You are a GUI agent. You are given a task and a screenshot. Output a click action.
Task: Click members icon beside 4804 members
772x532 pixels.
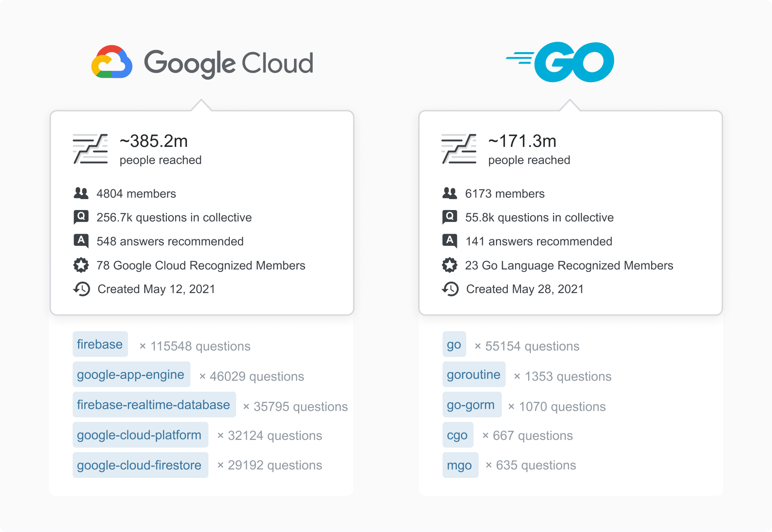coord(81,193)
